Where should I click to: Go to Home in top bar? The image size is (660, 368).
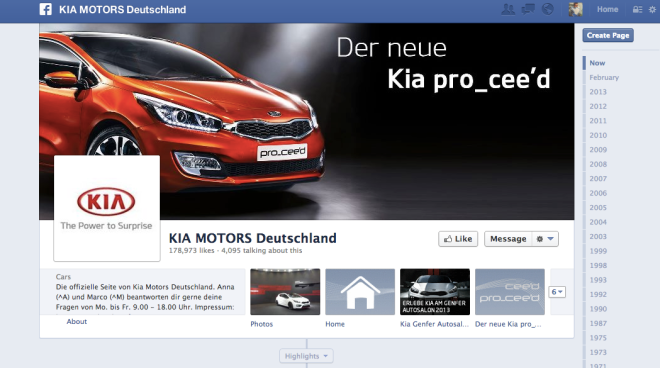point(607,9)
